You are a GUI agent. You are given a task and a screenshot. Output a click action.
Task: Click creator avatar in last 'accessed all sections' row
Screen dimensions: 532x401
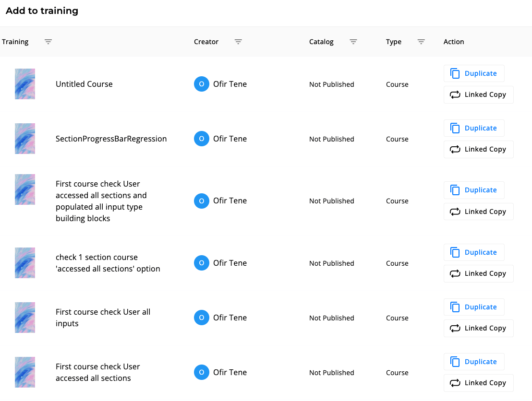click(202, 372)
